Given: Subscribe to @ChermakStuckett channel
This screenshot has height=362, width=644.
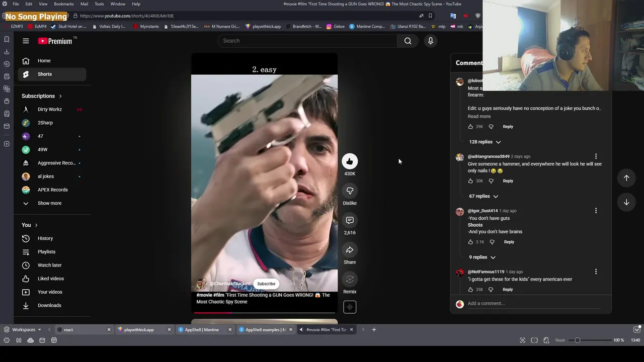Looking at the screenshot, I should pyautogui.click(x=266, y=284).
